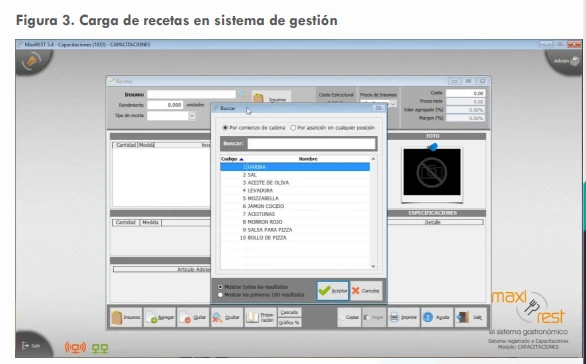Click the orange network broadcast status icon
This screenshot has width=586, height=364.
coord(75,348)
